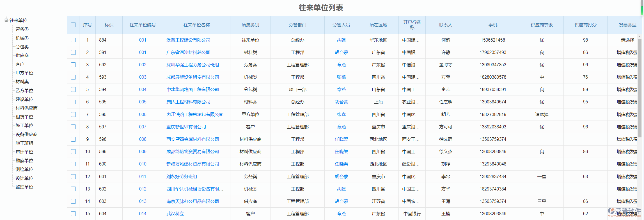644x220 pixels.
Task: Check the row for 泛普工程建设有限公司
Action: click(x=73, y=40)
